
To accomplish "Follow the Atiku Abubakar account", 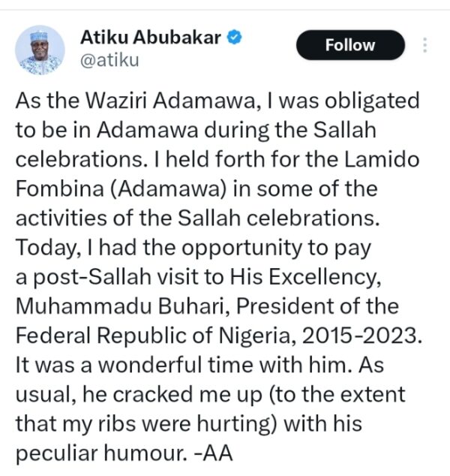I will coord(350,45).
